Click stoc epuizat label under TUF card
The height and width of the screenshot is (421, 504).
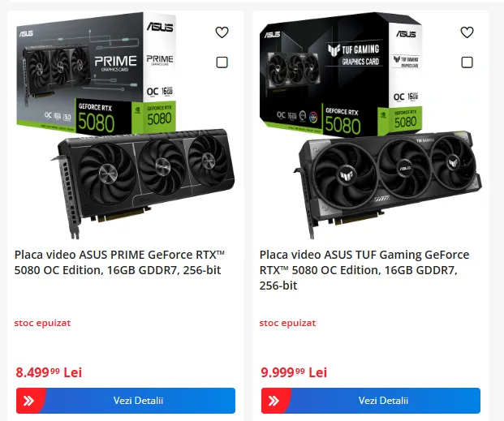point(287,323)
